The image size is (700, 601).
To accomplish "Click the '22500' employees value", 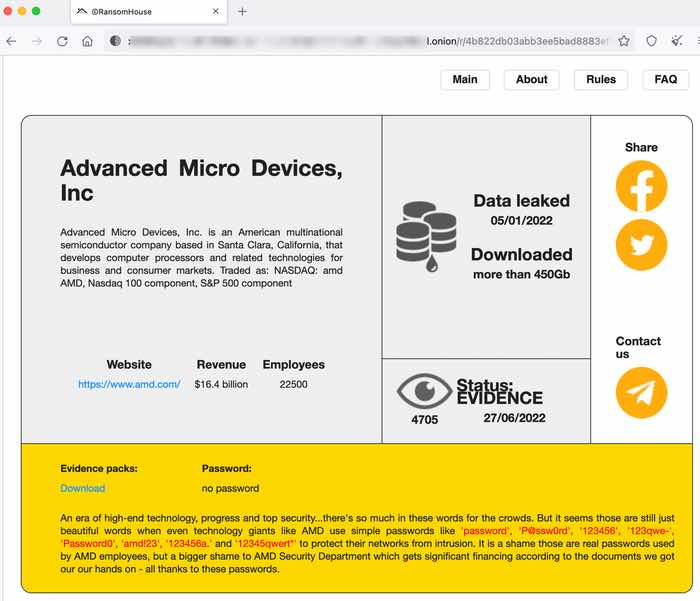I will click(x=293, y=384).
